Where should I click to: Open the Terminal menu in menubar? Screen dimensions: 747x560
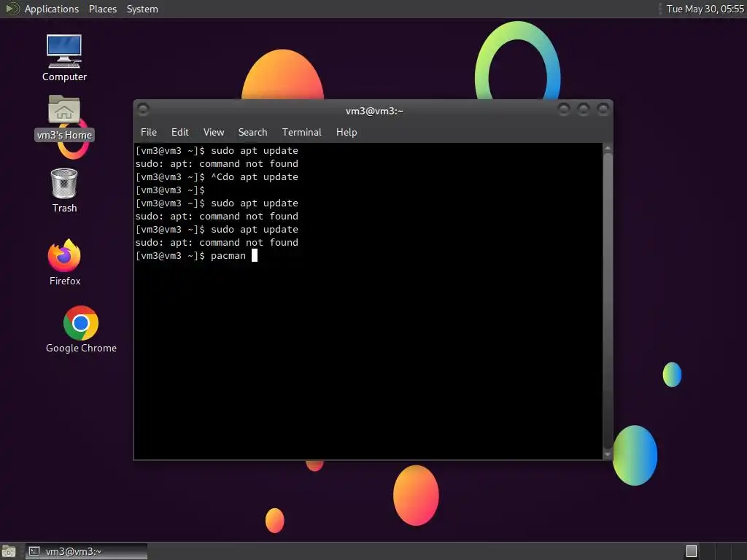tap(301, 133)
